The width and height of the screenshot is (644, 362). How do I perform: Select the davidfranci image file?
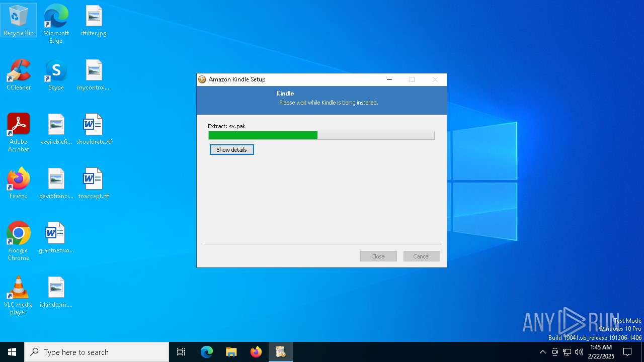[56, 184]
